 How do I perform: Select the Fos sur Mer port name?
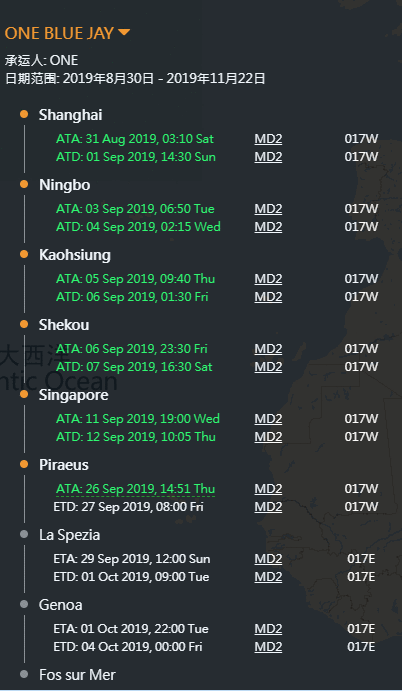[77, 675]
